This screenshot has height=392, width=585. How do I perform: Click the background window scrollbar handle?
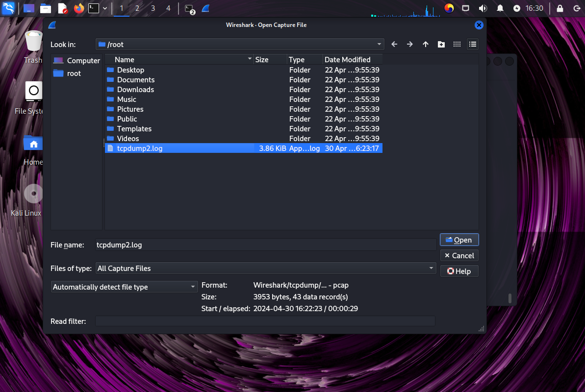coord(509,298)
